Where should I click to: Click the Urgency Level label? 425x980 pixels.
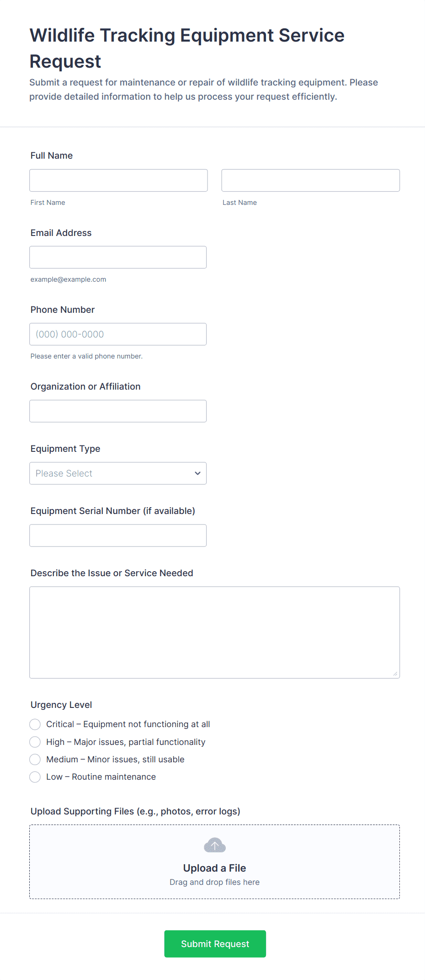(x=61, y=705)
